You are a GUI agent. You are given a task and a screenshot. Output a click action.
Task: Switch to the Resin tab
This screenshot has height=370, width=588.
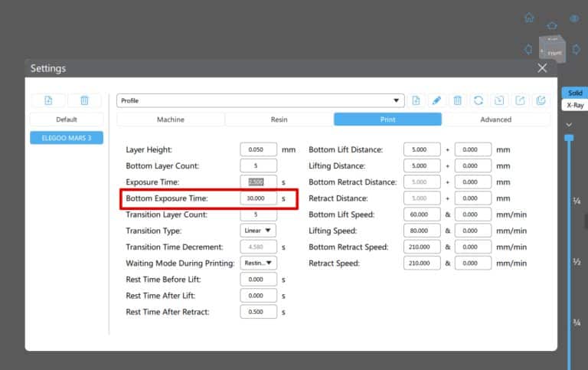click(x=279, y=120)
